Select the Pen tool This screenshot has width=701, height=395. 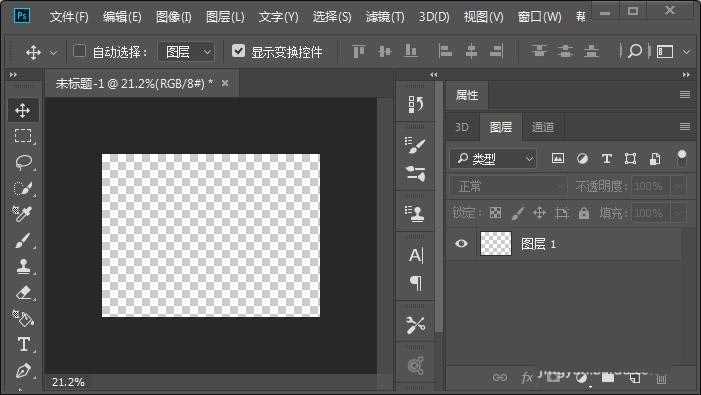click(23, 370)
